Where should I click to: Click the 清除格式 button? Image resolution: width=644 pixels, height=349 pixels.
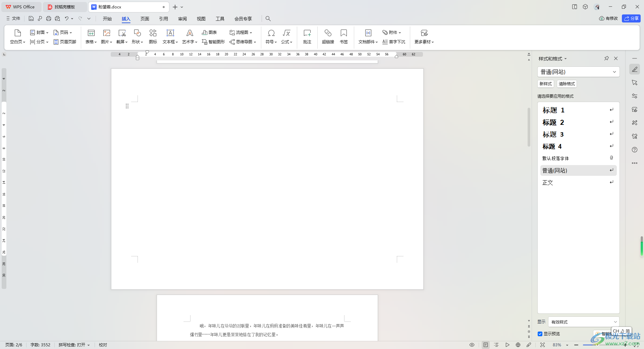tap(567, 84)
